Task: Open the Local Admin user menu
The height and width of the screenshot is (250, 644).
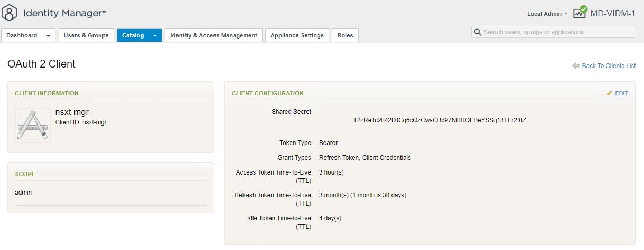Action: [547, 14]
